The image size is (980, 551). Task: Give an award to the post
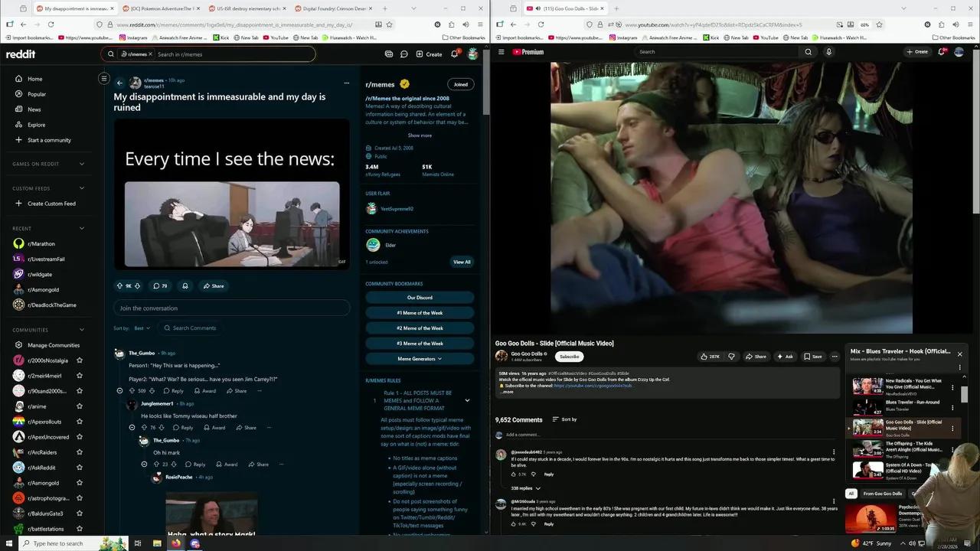[185, 285]
